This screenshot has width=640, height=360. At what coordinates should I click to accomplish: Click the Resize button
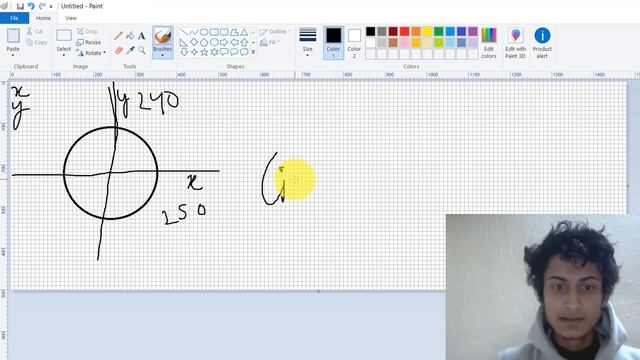[89, 42]
